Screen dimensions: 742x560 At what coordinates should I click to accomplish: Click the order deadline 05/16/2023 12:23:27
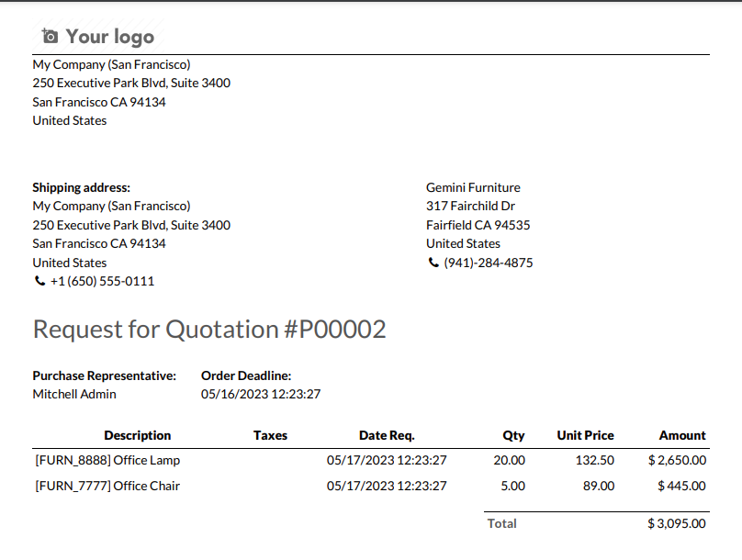coord(261,394)
